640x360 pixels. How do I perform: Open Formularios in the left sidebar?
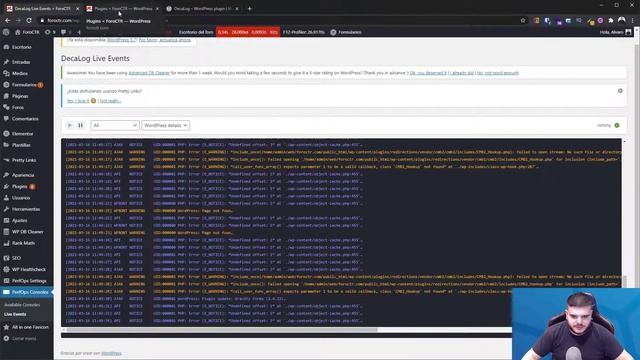[24, 85]
